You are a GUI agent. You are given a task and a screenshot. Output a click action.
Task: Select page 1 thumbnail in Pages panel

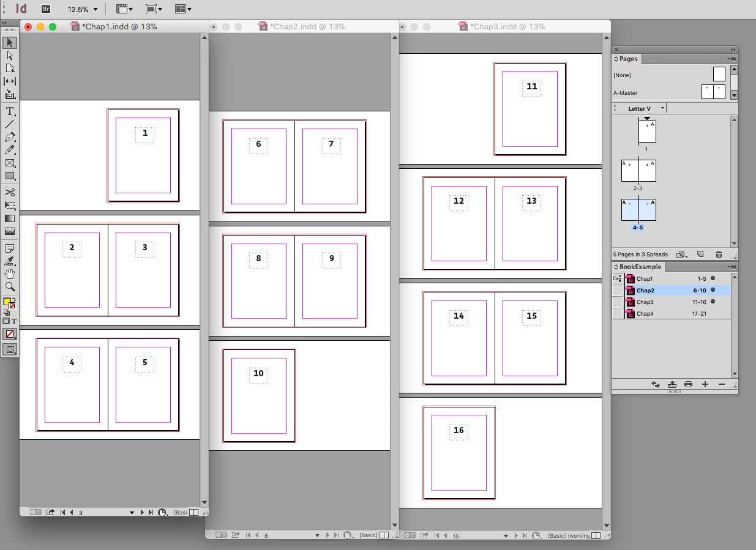647,132
